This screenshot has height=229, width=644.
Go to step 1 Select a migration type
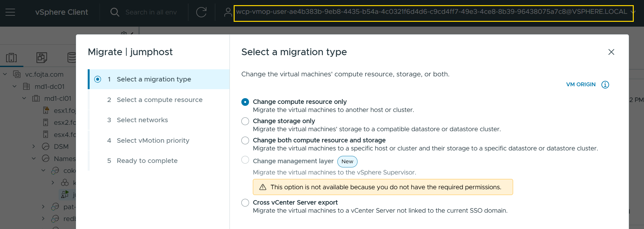[x=159, y=79]
